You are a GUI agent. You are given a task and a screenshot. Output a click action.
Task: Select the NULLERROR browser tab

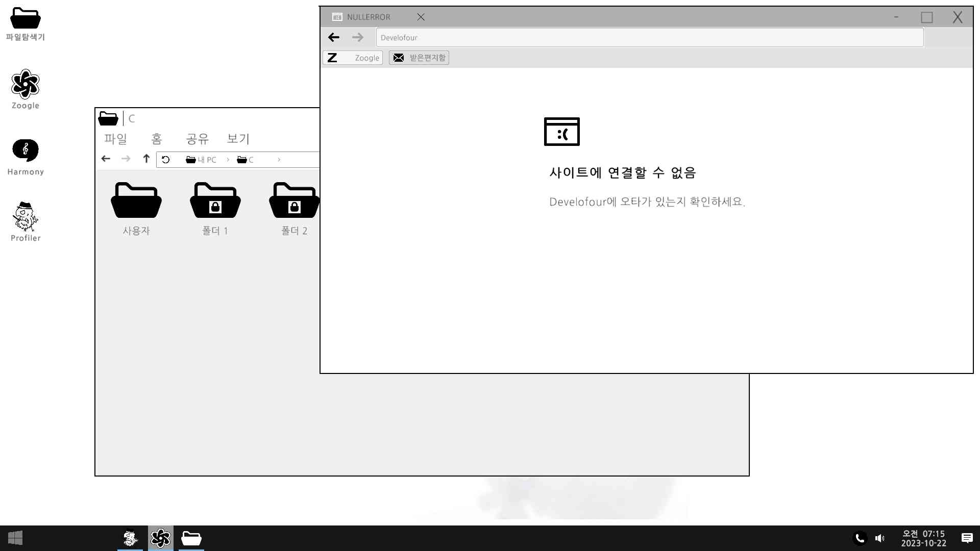point(369,17)
